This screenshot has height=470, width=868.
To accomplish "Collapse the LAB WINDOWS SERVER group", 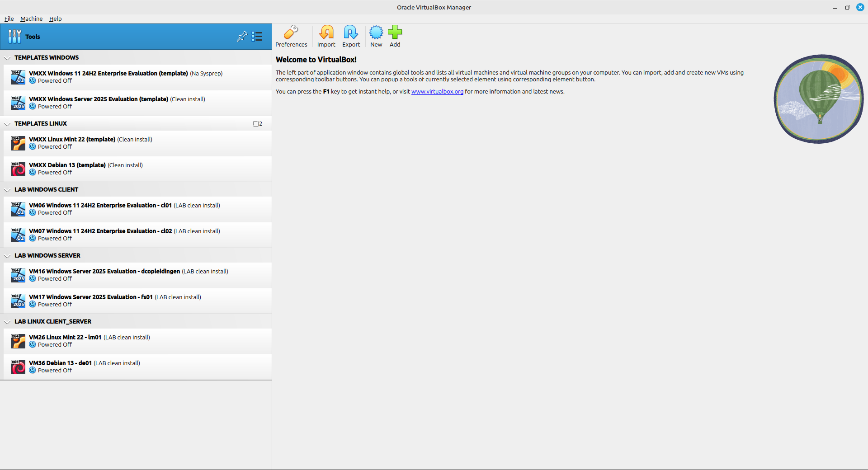I will pos(7,256).
